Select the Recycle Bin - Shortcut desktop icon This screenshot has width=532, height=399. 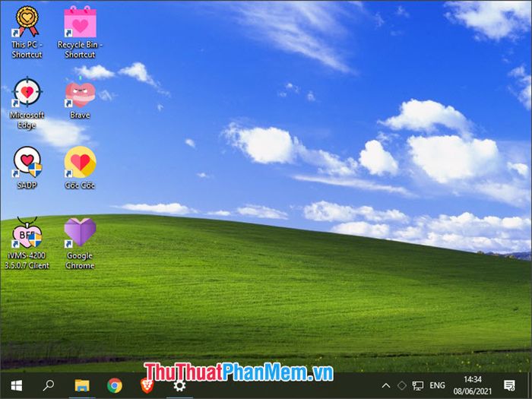pyautogui.click(x=80, y=32)
